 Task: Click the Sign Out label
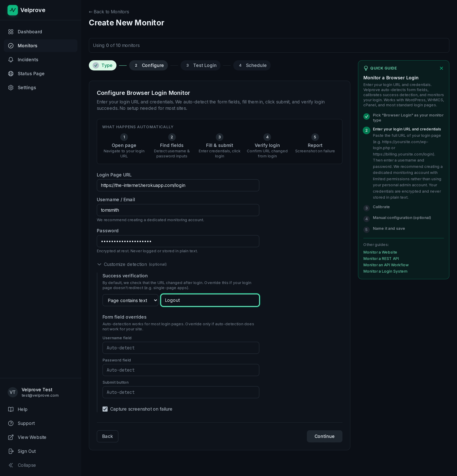point(27,451)
